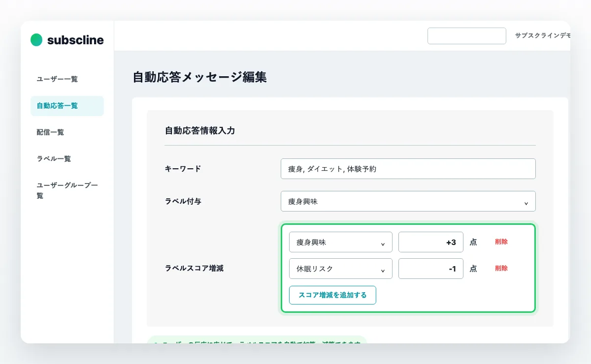
Task: Open ユーザーグループ一覧 in the sidebar
Action: click(x=67, y=190)
